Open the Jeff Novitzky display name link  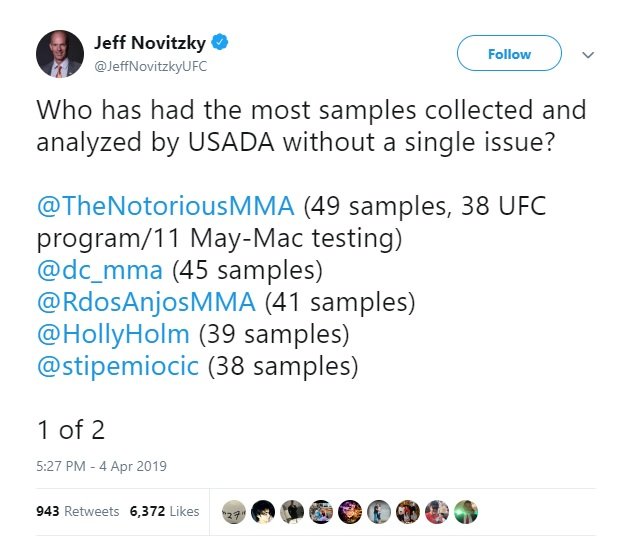click(152, 43)
